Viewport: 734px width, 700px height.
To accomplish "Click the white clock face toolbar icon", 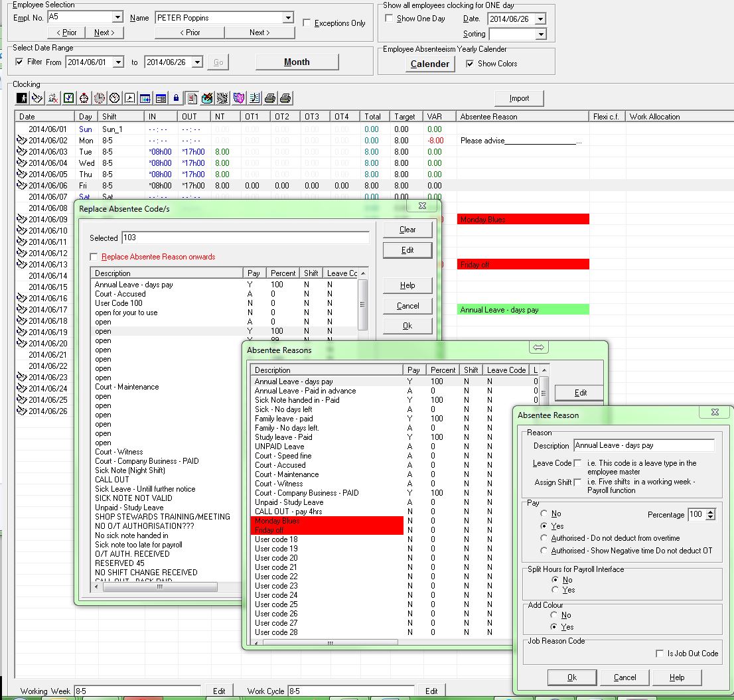I will (x=114, y=98).
